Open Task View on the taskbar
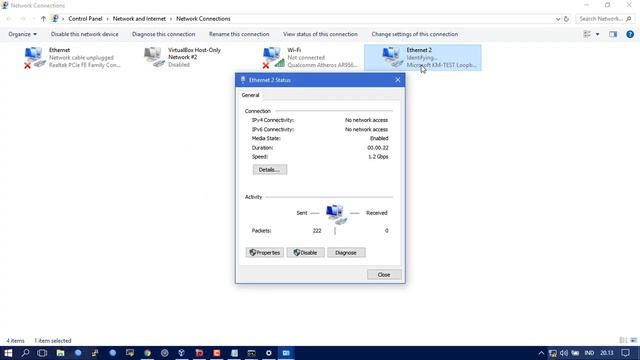This screenshot has height=360, width=640. tap(42, 353)
